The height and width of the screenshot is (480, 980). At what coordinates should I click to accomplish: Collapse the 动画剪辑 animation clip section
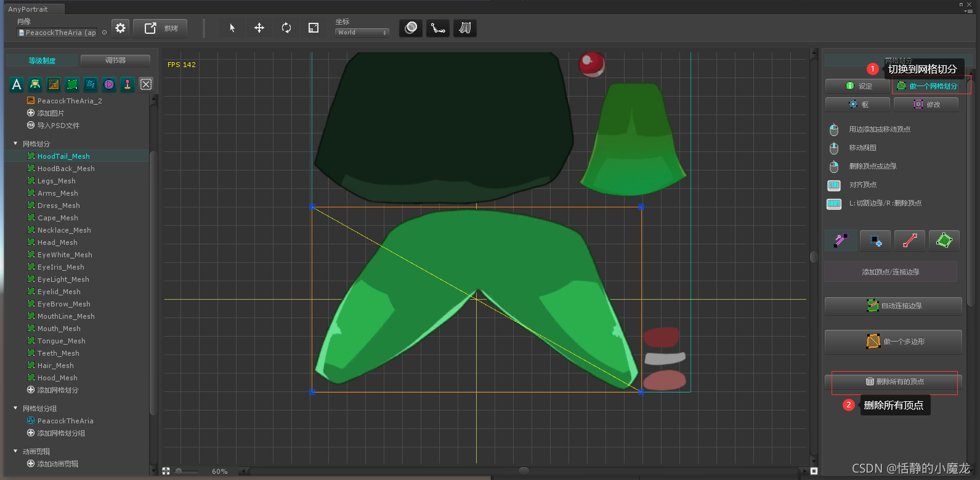[x=15, y=452]
